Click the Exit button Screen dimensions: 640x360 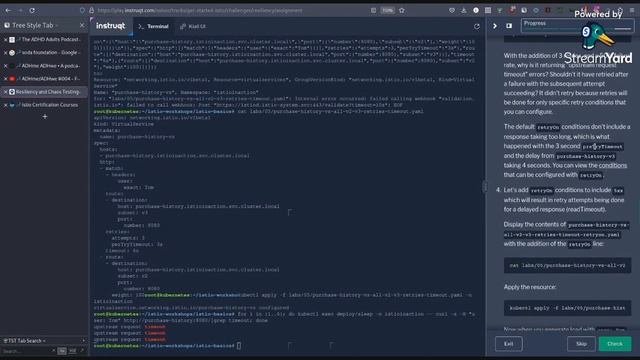509,344
